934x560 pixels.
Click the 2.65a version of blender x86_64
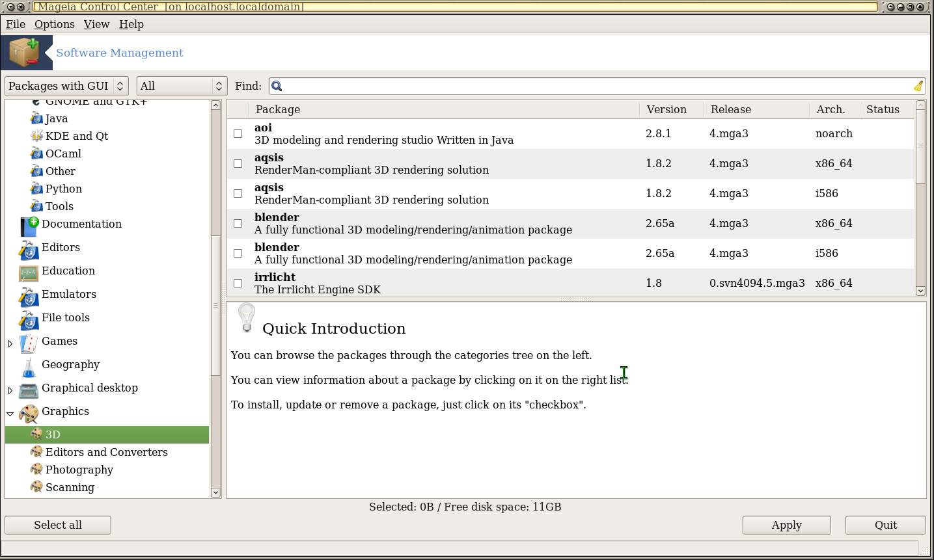point(660,223)
